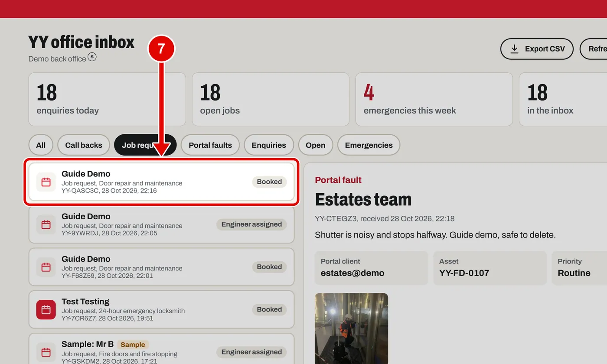
Task: Click the Priority Routine field
Action: (x=579, y=268)
